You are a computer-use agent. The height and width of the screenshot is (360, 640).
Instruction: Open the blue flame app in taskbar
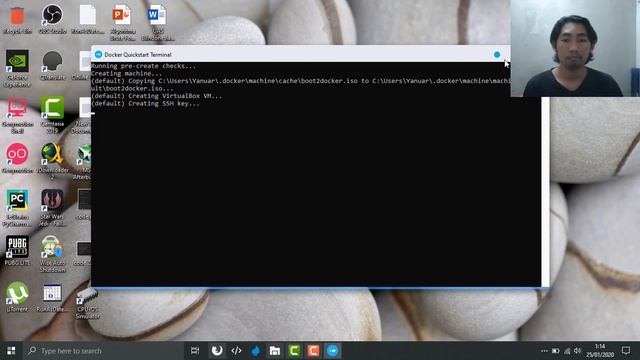(x=256, y=351)
